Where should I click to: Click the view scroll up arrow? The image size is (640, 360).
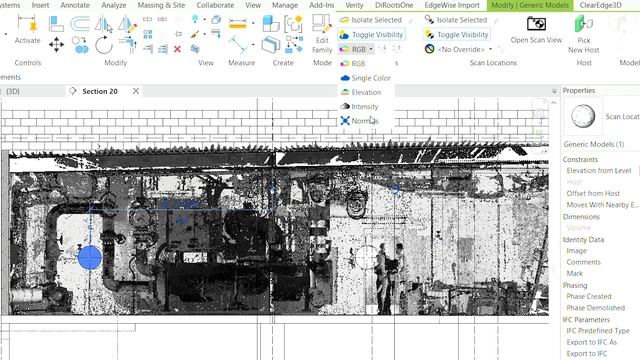coord(553,103)
